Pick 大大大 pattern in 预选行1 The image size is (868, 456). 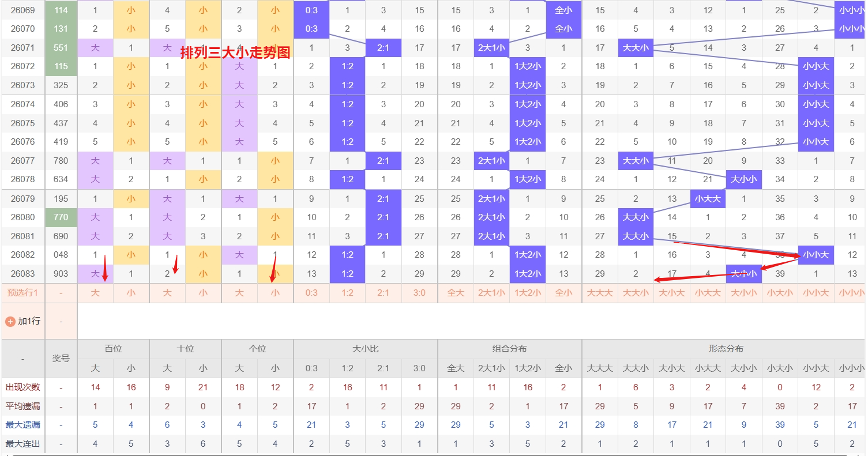(600, 293)
